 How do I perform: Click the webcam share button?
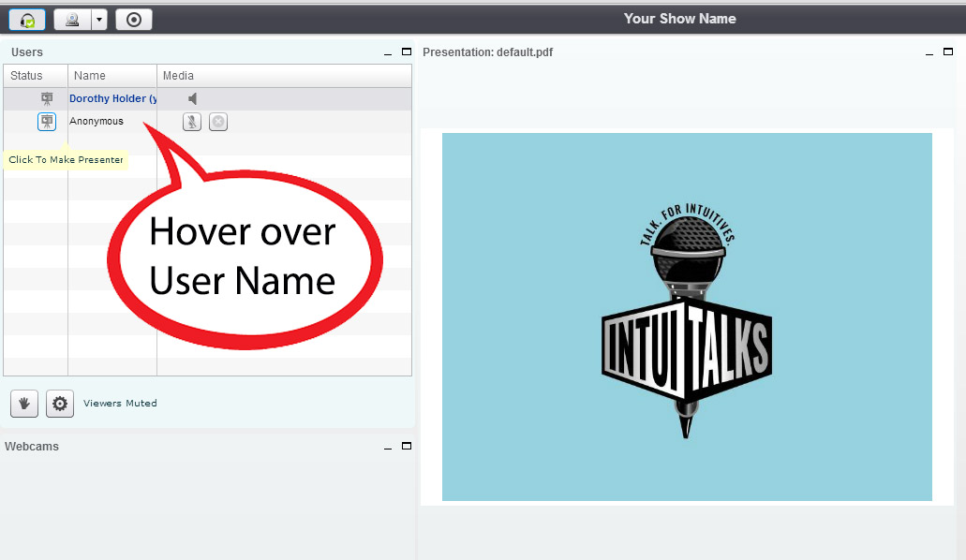pos(72,20)
